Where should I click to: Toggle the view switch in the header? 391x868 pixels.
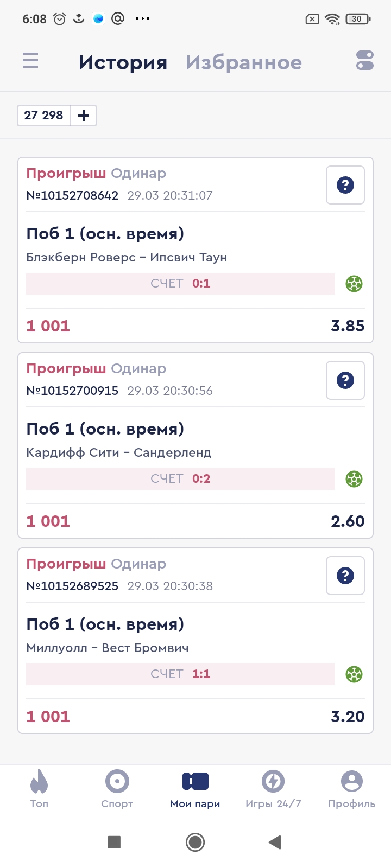click(x=365, y=60)
